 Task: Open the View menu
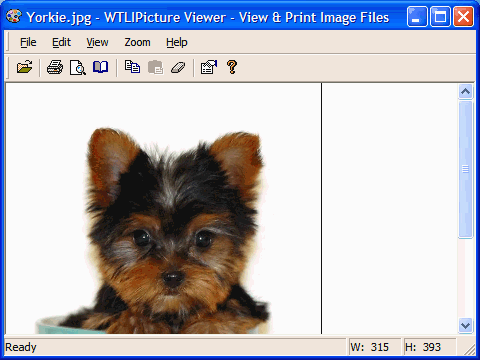[97, 42]
